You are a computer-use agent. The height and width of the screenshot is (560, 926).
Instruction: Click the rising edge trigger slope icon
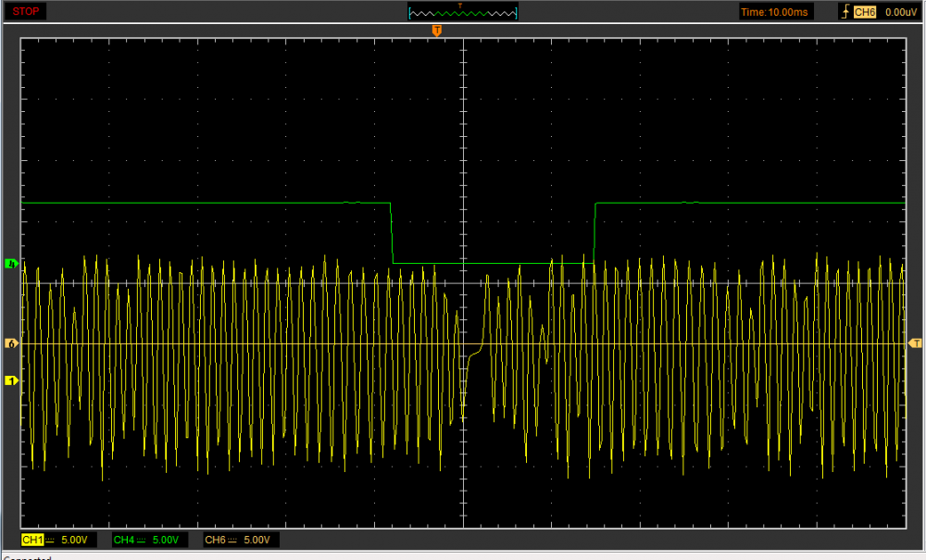(844, 12)
